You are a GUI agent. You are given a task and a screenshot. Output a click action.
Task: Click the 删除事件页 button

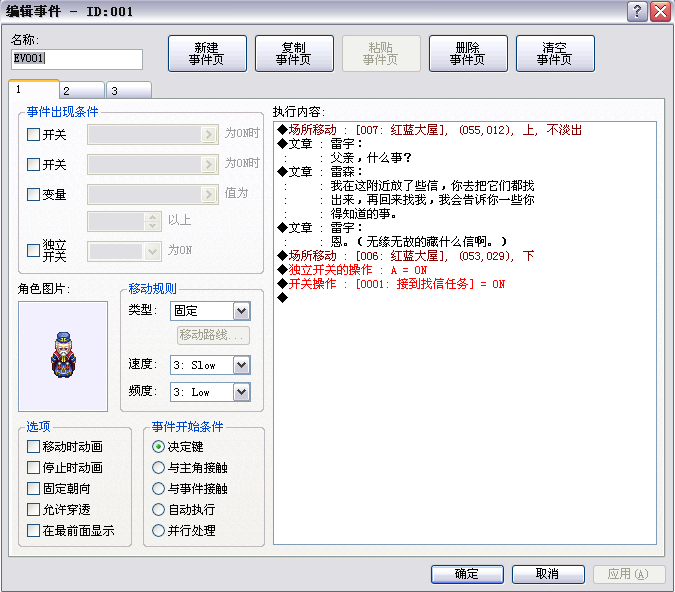tap(468, 53)
